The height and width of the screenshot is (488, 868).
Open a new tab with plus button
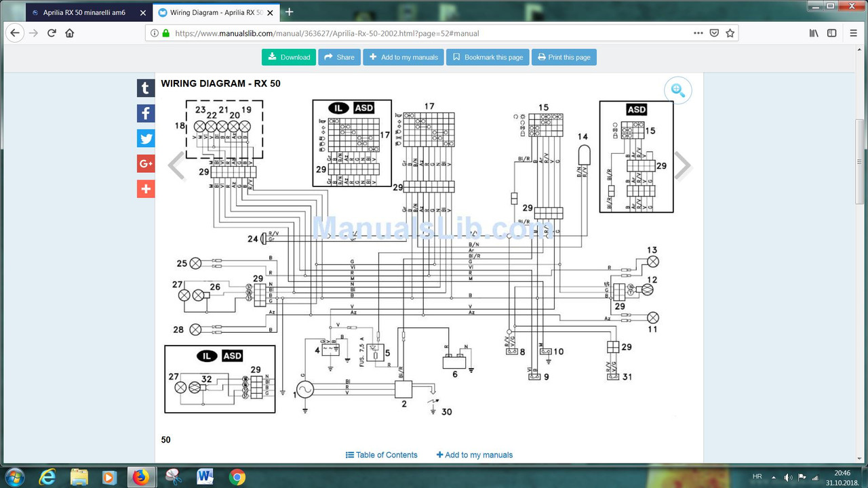pos(290,12)
